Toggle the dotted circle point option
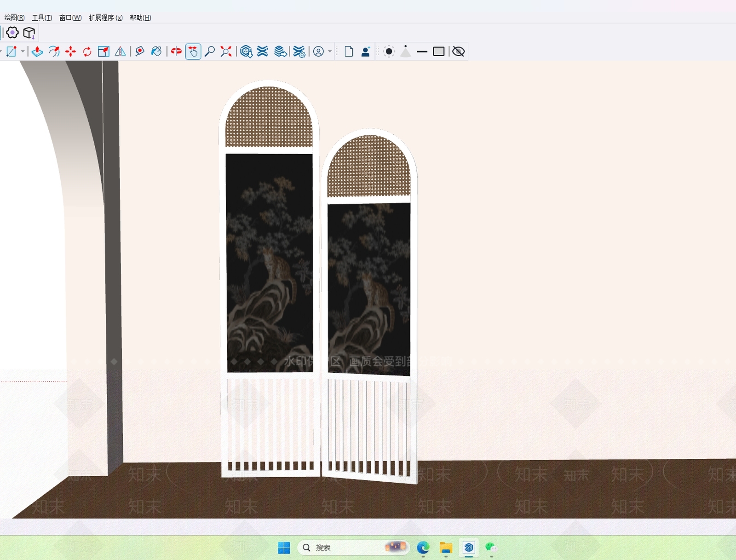736x560 pixels. pyautogui.click(x=389, y=52)
